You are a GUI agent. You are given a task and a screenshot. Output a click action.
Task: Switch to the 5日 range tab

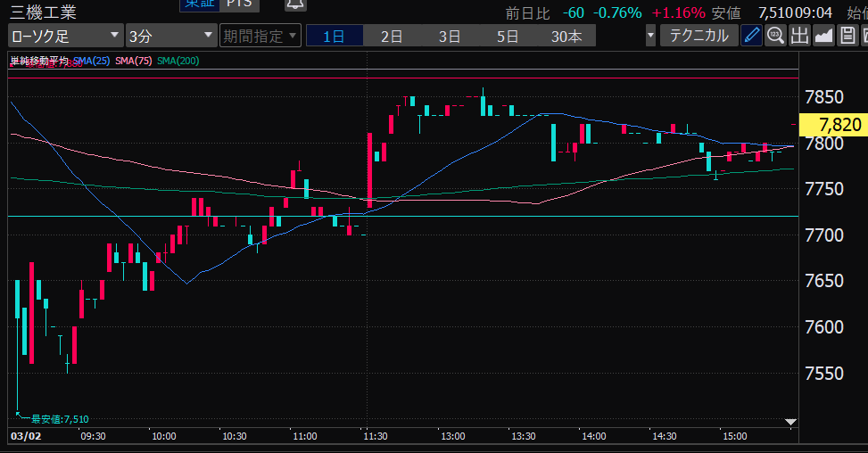(x=508, y=36)
